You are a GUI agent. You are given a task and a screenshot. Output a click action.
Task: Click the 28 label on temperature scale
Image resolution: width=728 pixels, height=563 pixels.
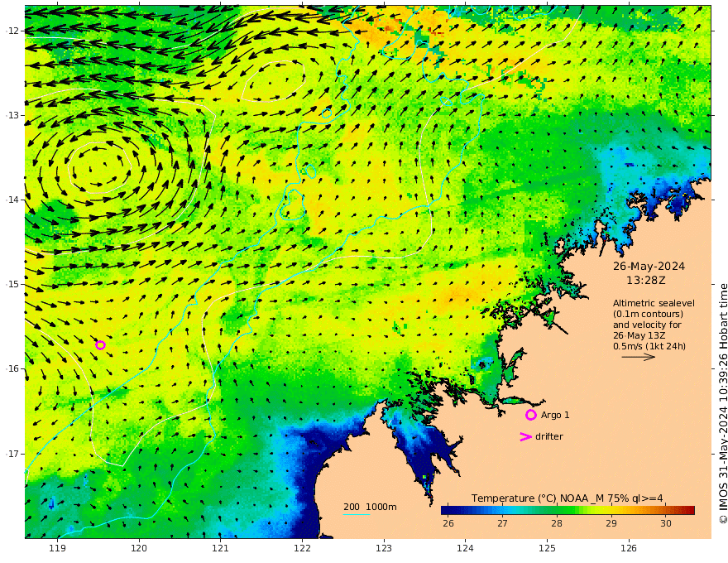tap(557, 523)
